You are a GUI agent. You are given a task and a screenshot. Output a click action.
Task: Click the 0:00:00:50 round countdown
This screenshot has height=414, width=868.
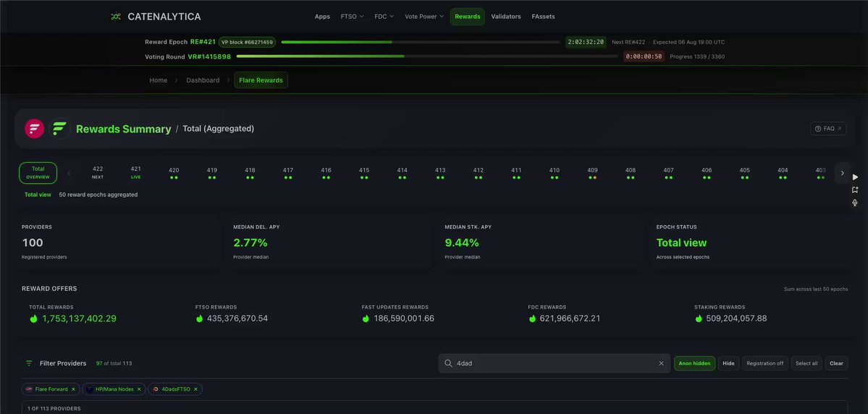pos(644,56)
